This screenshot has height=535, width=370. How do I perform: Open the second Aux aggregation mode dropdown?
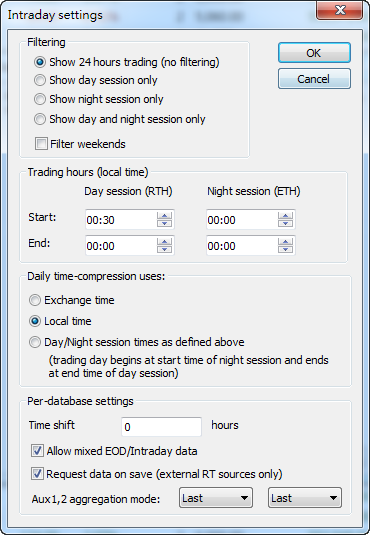pos(305,498)
